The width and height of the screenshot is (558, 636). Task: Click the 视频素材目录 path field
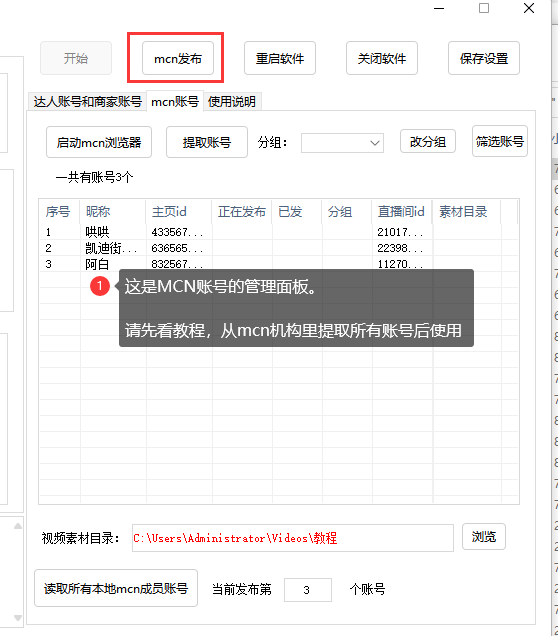click(x=293, y=538)
